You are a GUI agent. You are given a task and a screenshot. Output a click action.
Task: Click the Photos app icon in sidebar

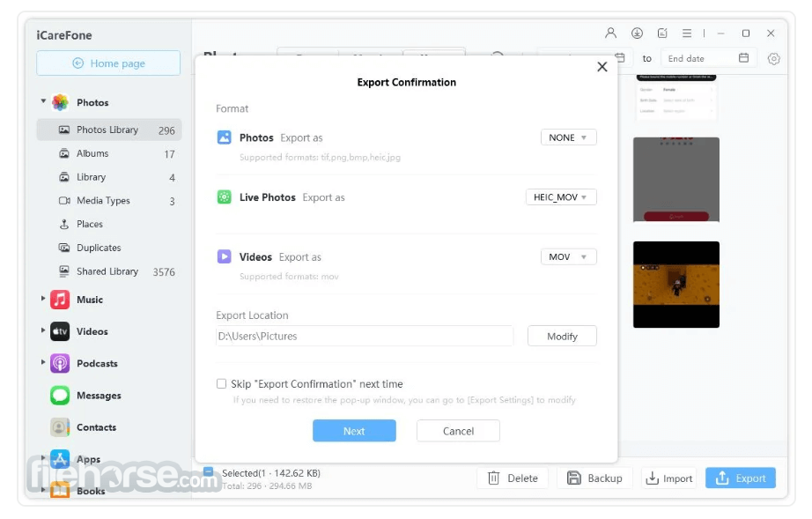tap(60, 102)
